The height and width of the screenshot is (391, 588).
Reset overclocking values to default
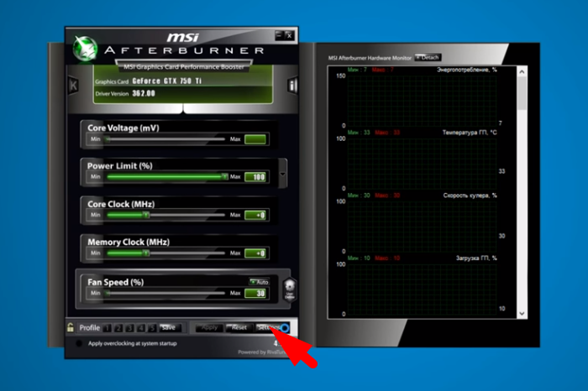click(239, 328)
